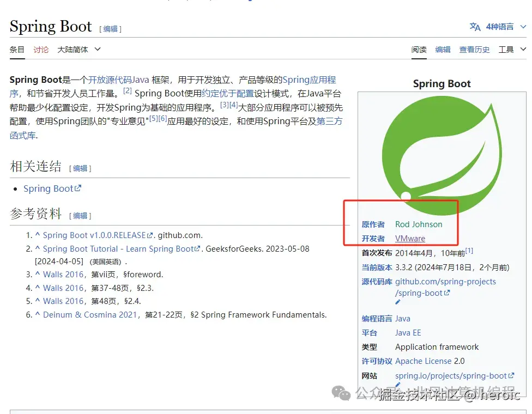The image size is (532, 414).
Task: Open the Deinum & Cosmina 2021 link
Action: (x=90, y=315)
